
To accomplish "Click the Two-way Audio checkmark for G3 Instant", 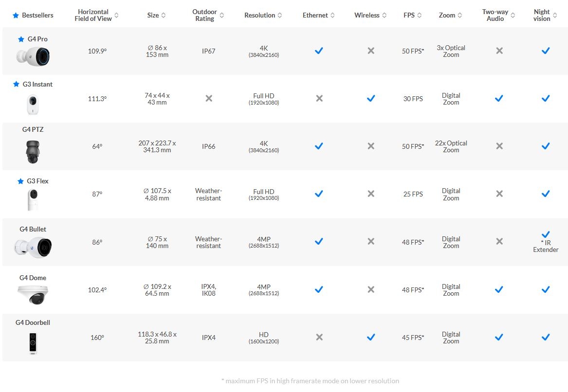I will coord(499,98).
